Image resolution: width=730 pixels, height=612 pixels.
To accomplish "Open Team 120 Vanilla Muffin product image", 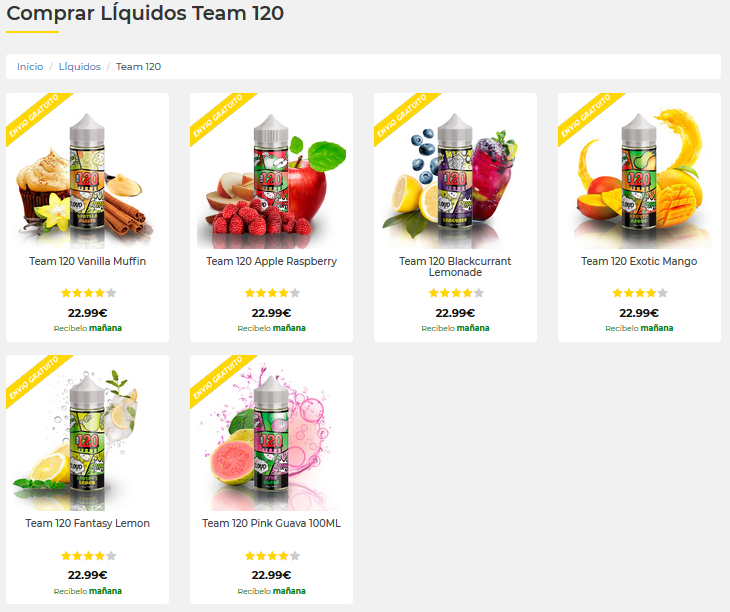I will (88, 179).
